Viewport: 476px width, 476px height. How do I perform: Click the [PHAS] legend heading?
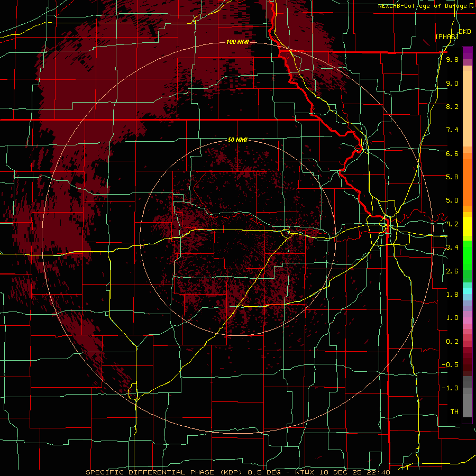tap(447, 36)
